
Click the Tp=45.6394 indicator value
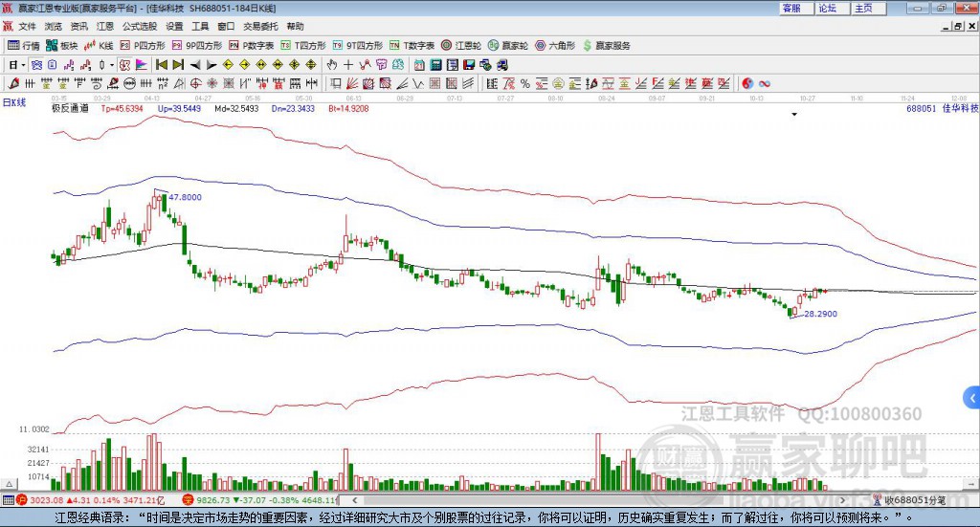[x=122, y=108]
